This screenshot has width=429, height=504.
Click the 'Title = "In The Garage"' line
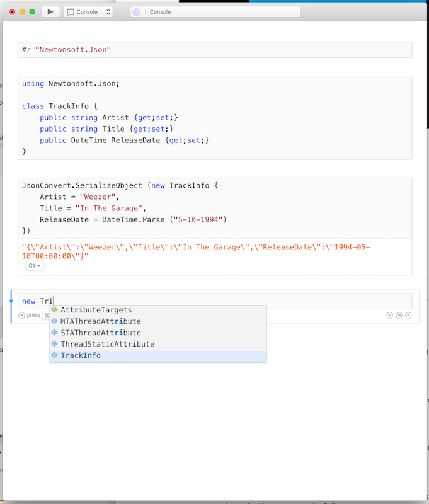[93, 209]
